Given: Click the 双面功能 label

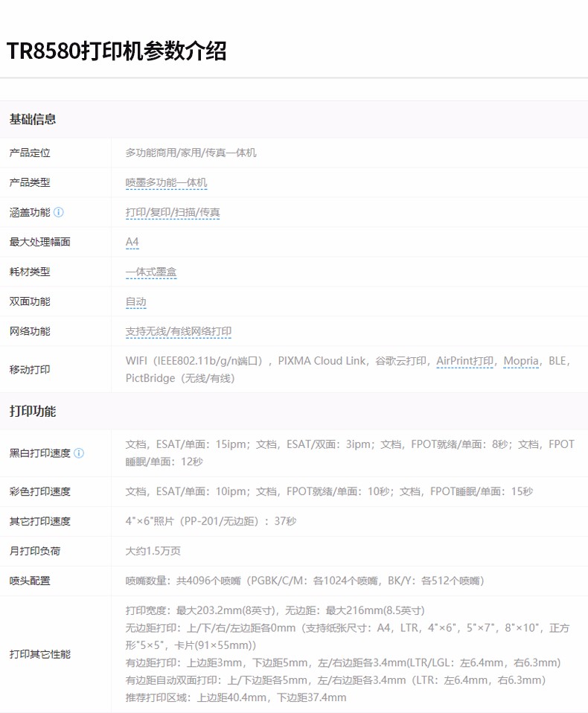Looking at the screenshot, I should click(x=30, y=301).
